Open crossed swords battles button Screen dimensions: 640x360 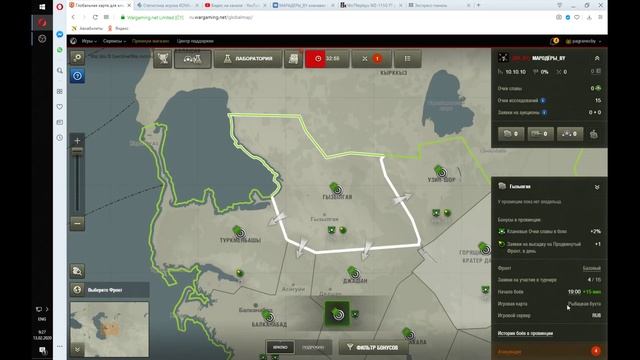[371, 59]
